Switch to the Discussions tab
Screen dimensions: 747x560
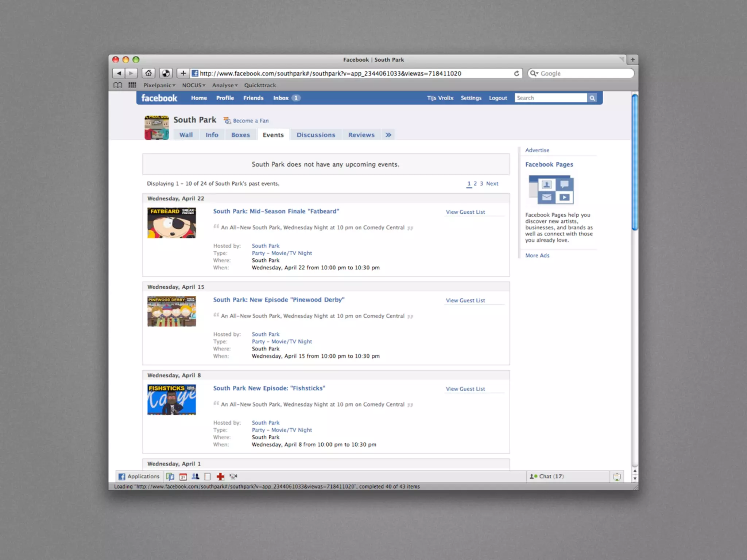(x=316, y=135)
